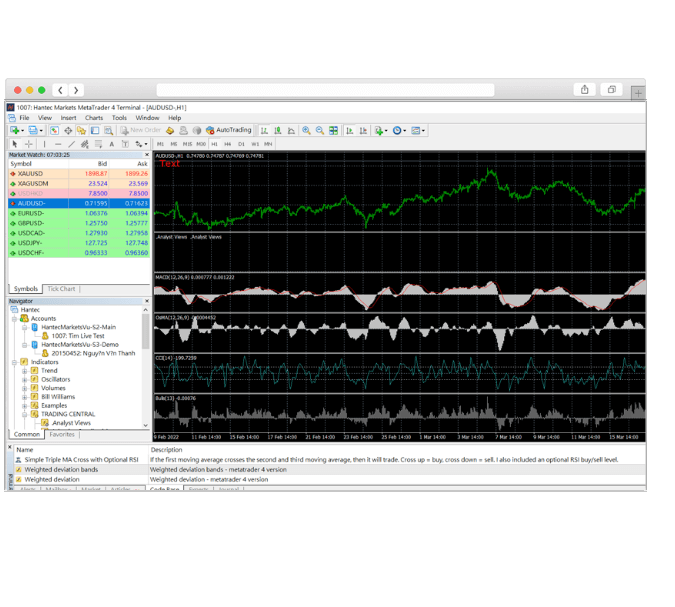This screenshot has height=607, width=675.
Task: Click the New Order toolbar button
Action: [x=141, y=130]
